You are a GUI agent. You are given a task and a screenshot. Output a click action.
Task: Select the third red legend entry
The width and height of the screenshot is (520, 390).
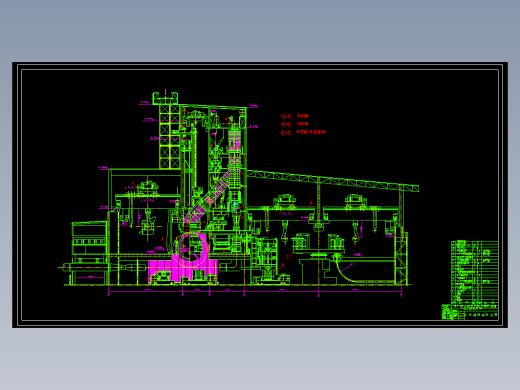pyautogui.click(x=303, y=132)
